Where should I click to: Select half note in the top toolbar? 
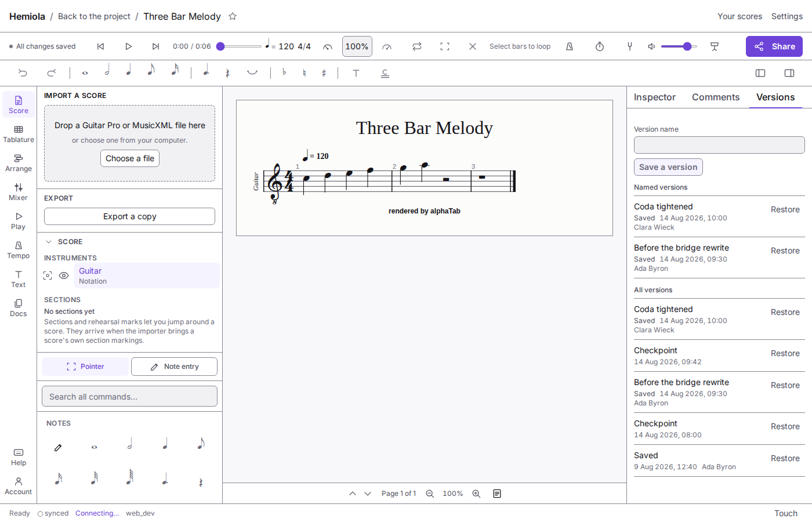(107, 71)
